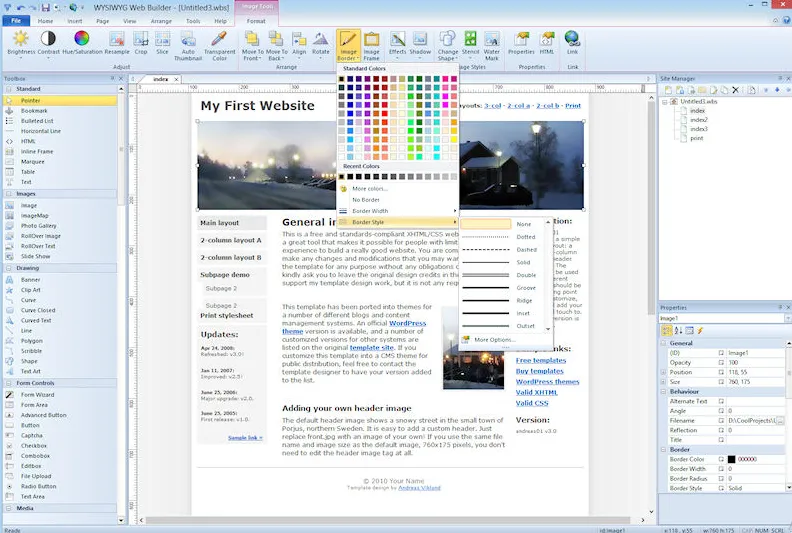792x533 pixels.
Task: Open Hue/Saturation adjustment
Action: (x=82, y=42)
